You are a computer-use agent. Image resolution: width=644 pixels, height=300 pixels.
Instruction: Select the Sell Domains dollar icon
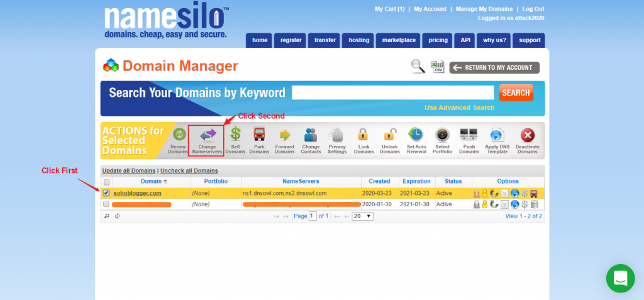point(235,135)
